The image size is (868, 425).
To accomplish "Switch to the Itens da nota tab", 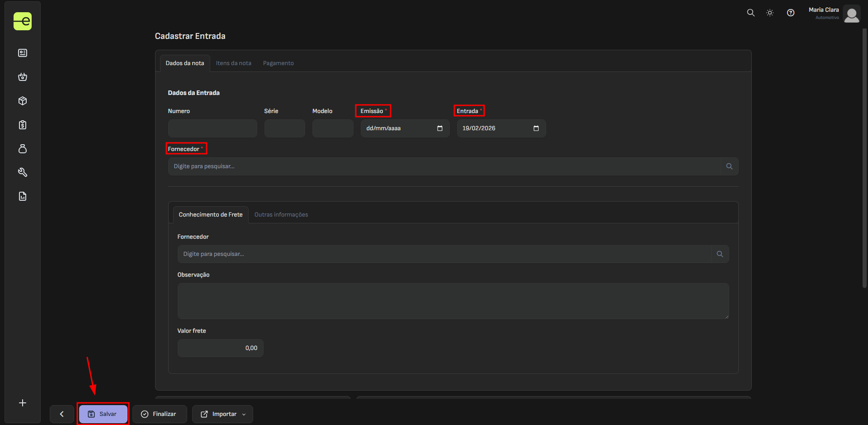I will click(x=234, y=63).
